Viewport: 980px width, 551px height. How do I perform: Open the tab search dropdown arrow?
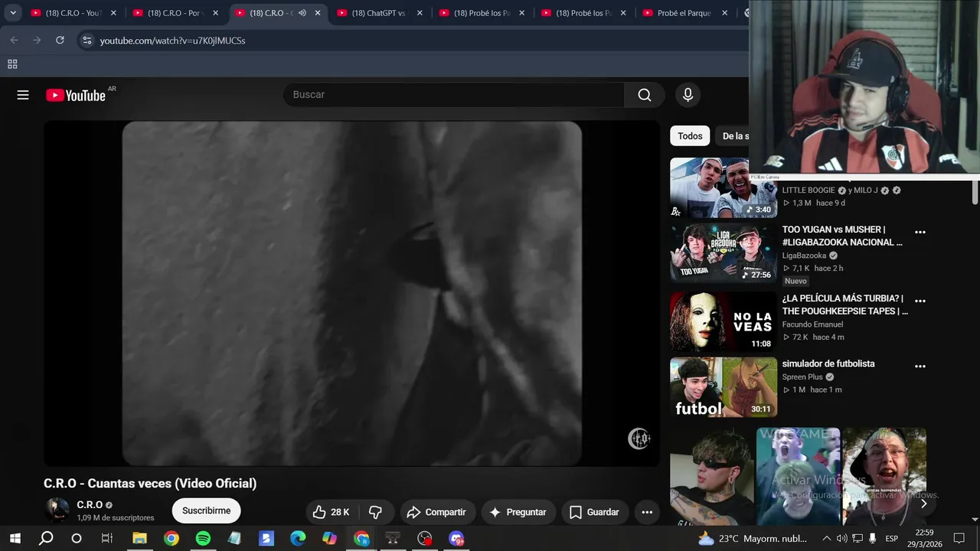(x=13, y=13)
